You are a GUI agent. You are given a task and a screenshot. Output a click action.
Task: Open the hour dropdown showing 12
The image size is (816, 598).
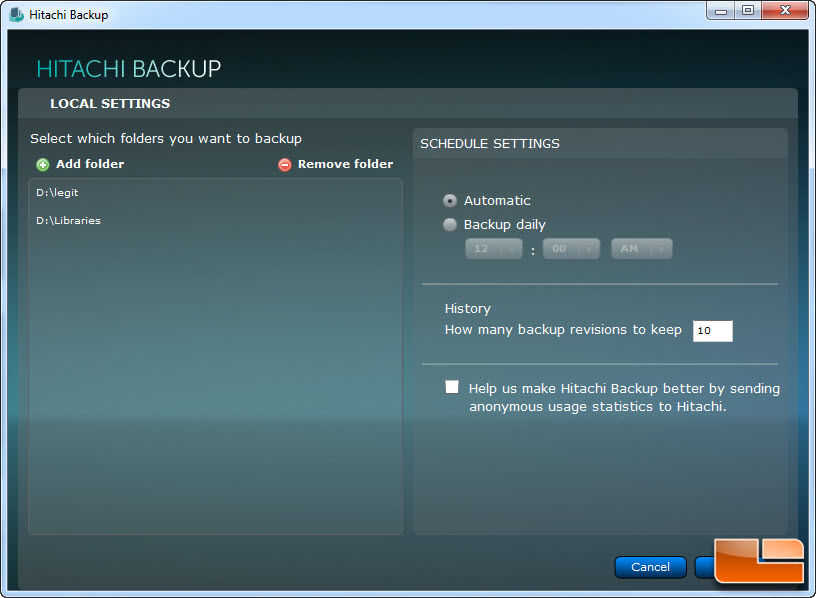pyautogui.click(x=493, y=249)
